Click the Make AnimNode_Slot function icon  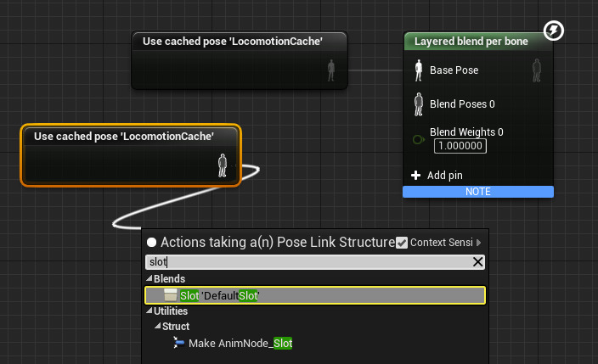[x=178, y=343]
